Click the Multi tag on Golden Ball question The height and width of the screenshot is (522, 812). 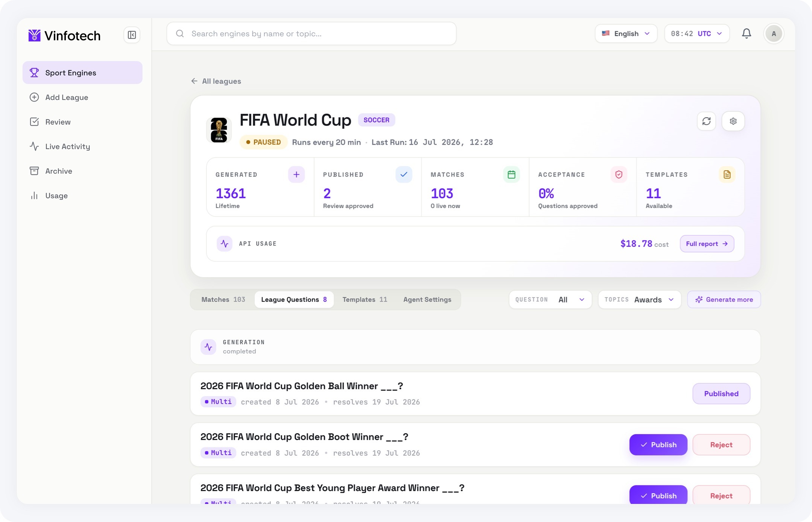pyautogui.click(x=218, y=402)
